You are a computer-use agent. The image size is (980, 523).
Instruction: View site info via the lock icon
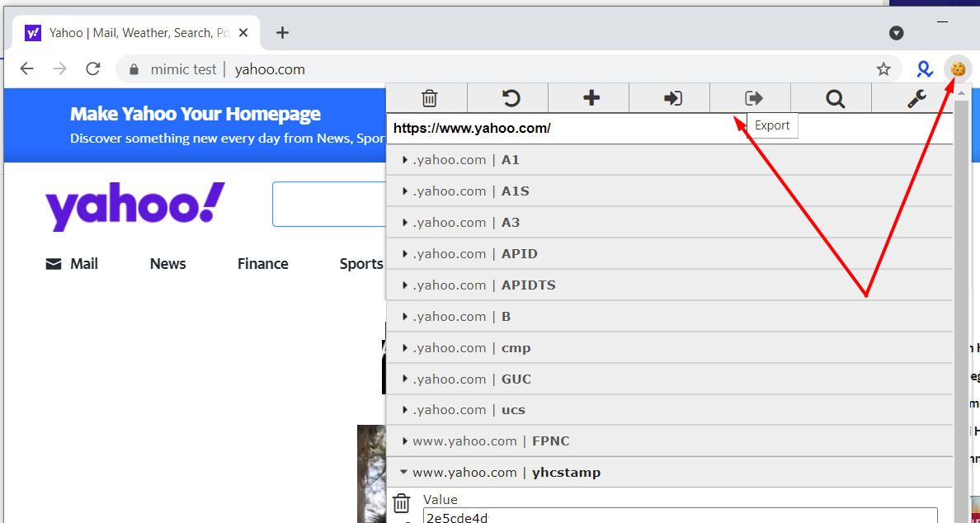133,69
